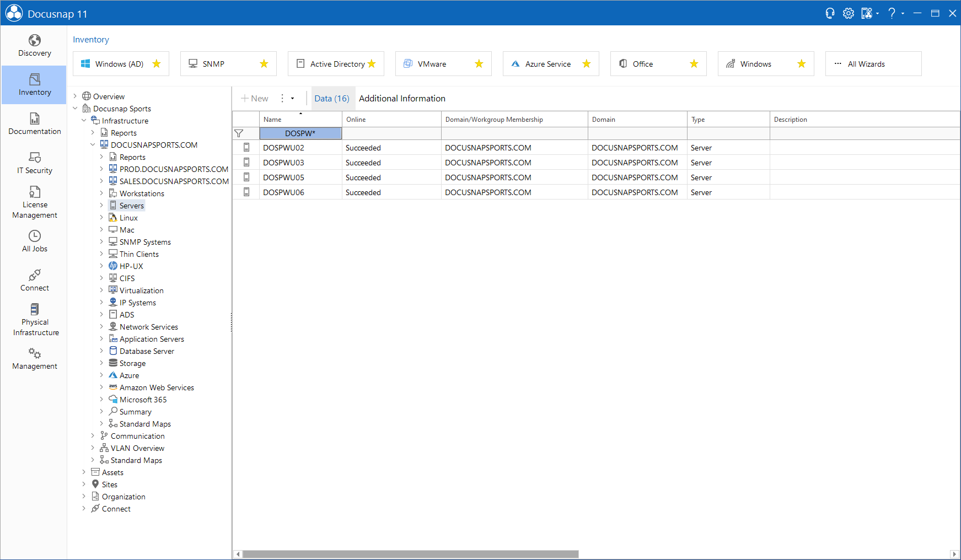This screenshot has height=560, width=961.
Task: Select the DOSPWU02 server row
Action: [596, 148]
